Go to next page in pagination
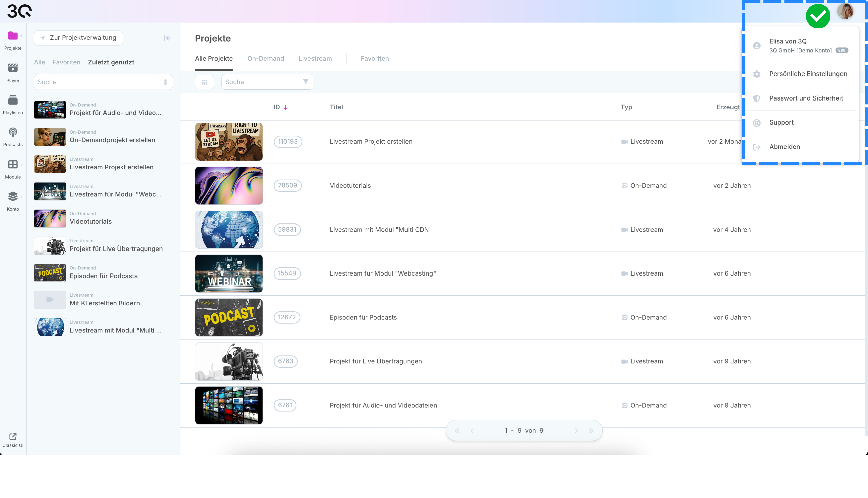868x498 pixels. click(576, 431)
